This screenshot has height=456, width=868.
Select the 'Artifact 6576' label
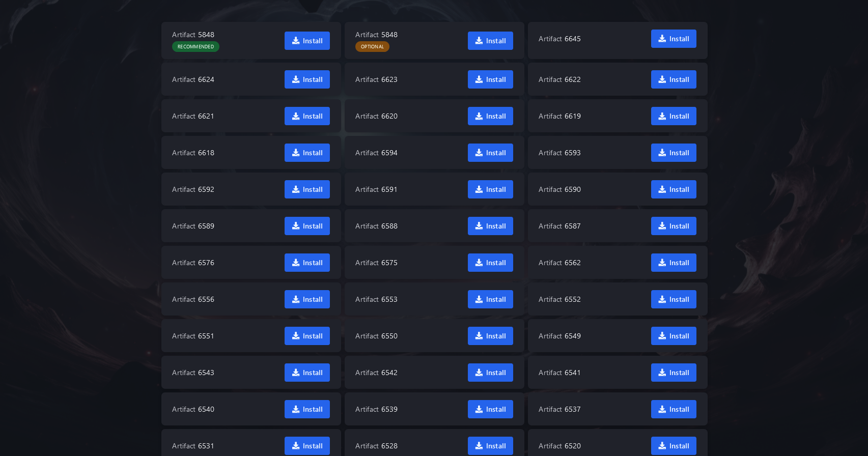[193, 263]
